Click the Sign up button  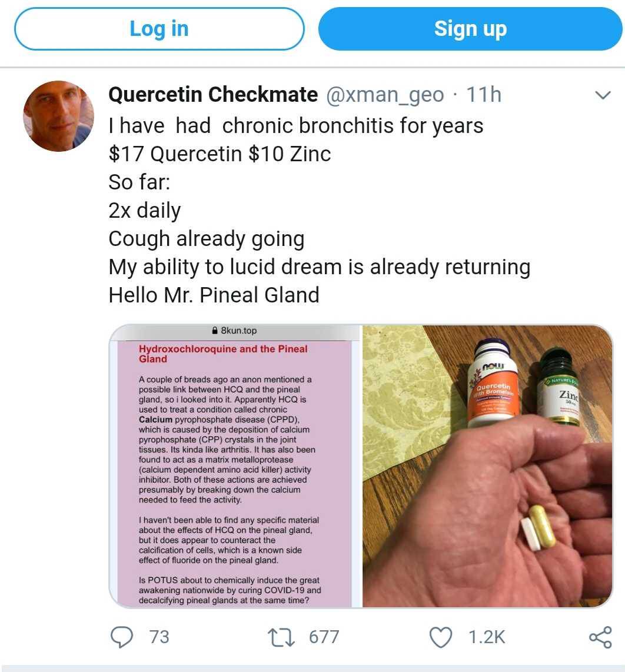(470, 29)
